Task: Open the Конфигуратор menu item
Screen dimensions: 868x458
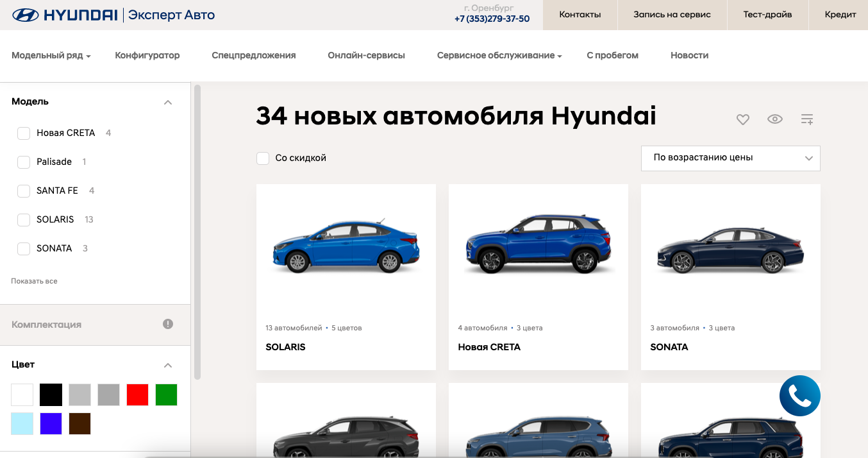Action: point(147,55)
